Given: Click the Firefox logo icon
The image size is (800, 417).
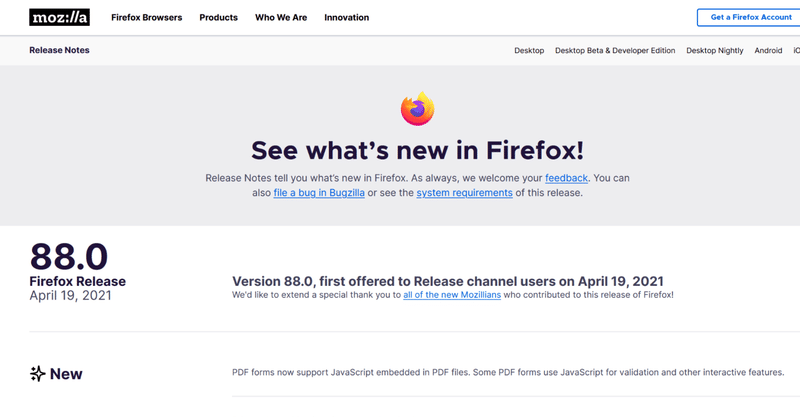Looking at the screenshot, I should click(417, 109).
